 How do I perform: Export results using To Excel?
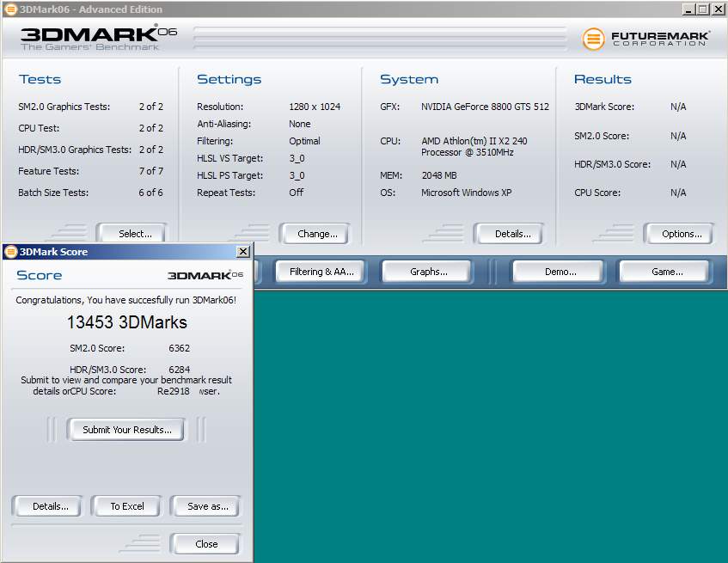click(x=127, y=506)
